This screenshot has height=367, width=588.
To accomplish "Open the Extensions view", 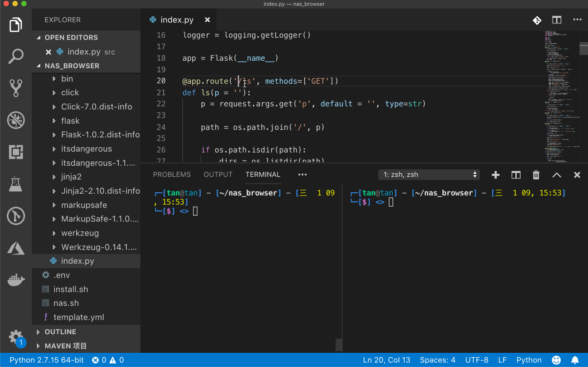I will pyautogui.click(x=16, y=152).
